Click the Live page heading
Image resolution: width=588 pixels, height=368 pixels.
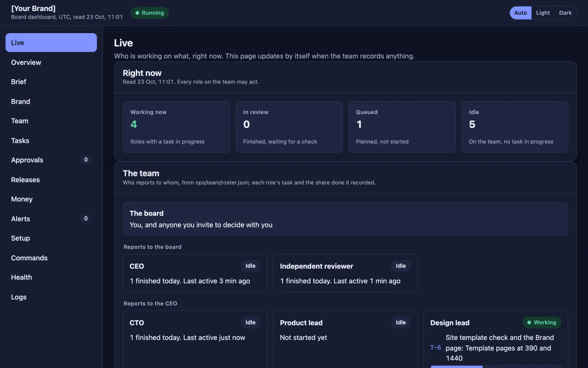pos(123,43)
